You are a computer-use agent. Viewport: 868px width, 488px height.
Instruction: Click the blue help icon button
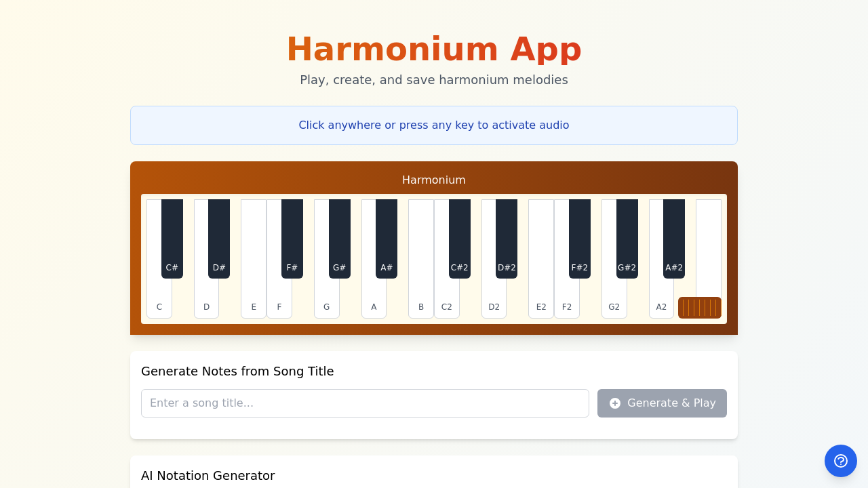click(x=841, y=461)
